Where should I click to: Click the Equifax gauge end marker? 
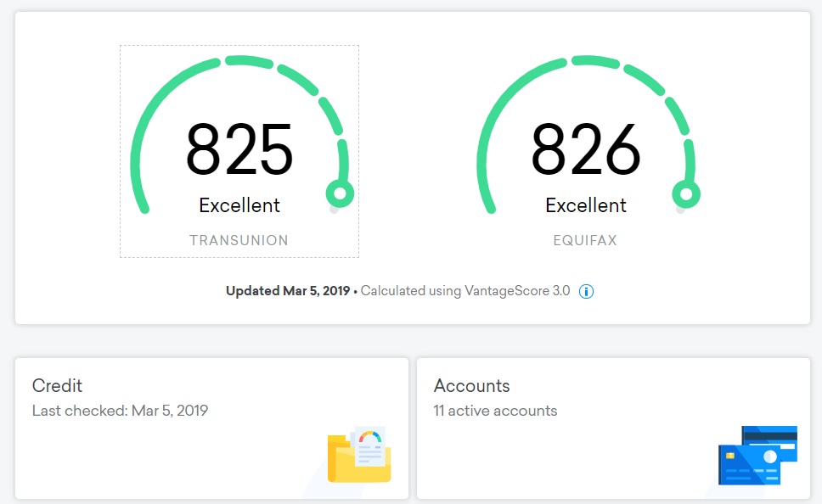pos(686,194)
